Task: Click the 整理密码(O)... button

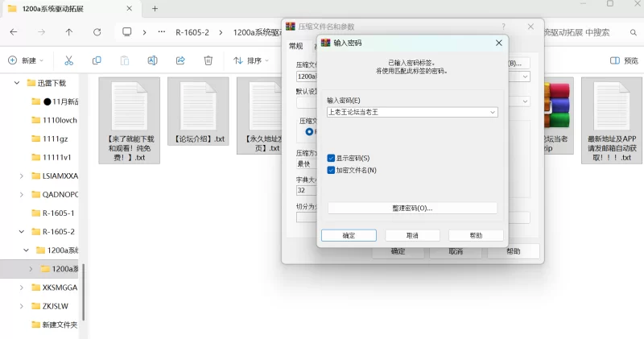Action: coord(412,208)
